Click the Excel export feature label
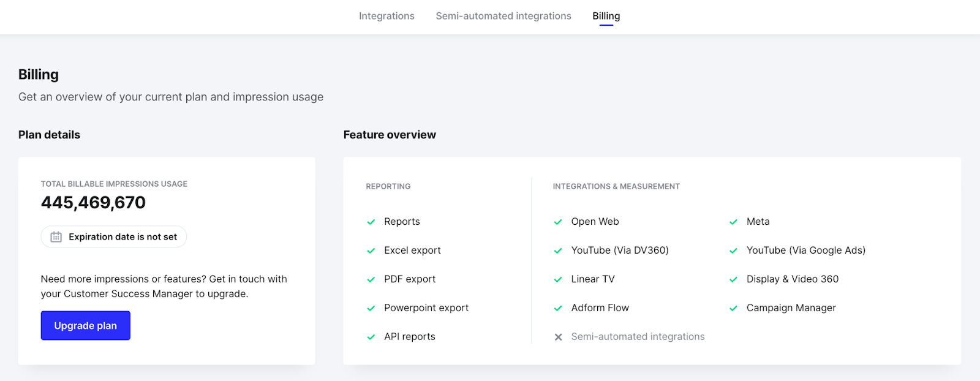This screenshot has width=980, height=381. pos(412,251)
